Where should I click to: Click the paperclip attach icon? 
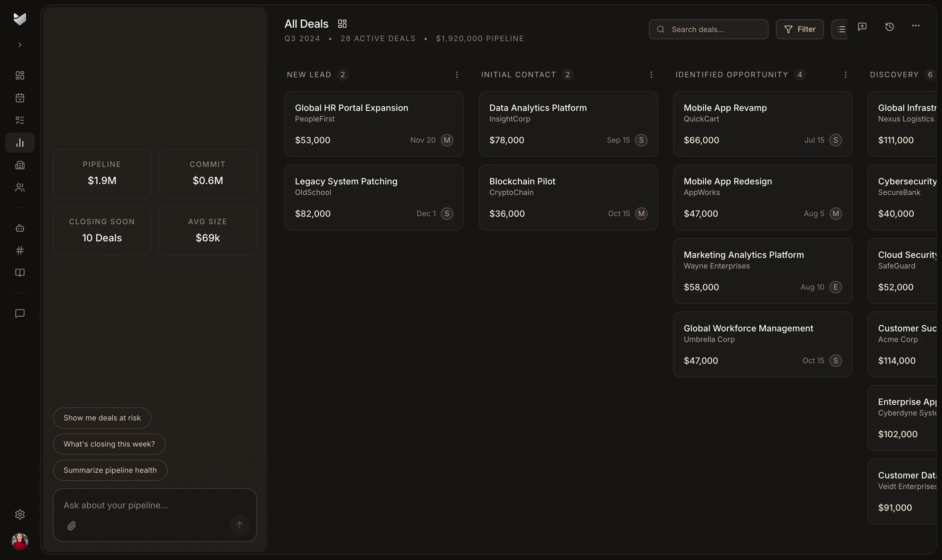tap(72, 526)
